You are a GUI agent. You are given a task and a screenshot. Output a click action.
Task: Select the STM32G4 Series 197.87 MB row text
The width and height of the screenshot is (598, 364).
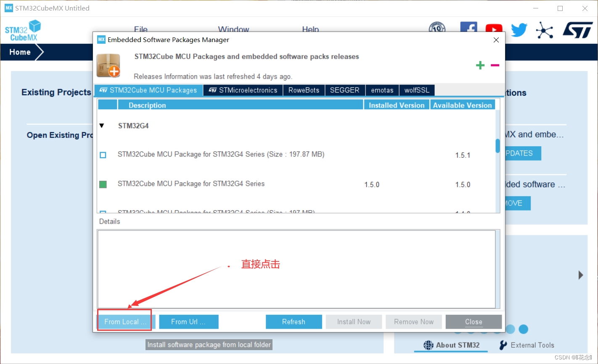pyautogui.click(x=221, y=154)
